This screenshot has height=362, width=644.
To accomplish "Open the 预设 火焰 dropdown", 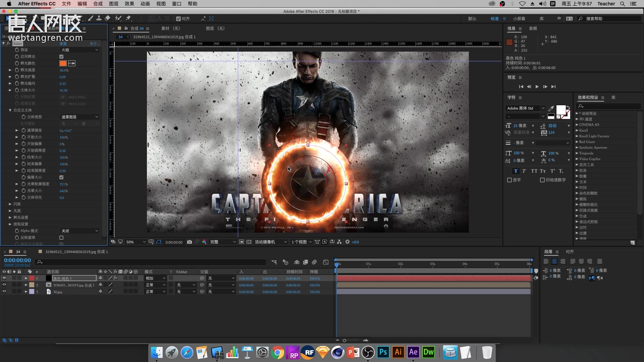I will [x=79, y=50].
